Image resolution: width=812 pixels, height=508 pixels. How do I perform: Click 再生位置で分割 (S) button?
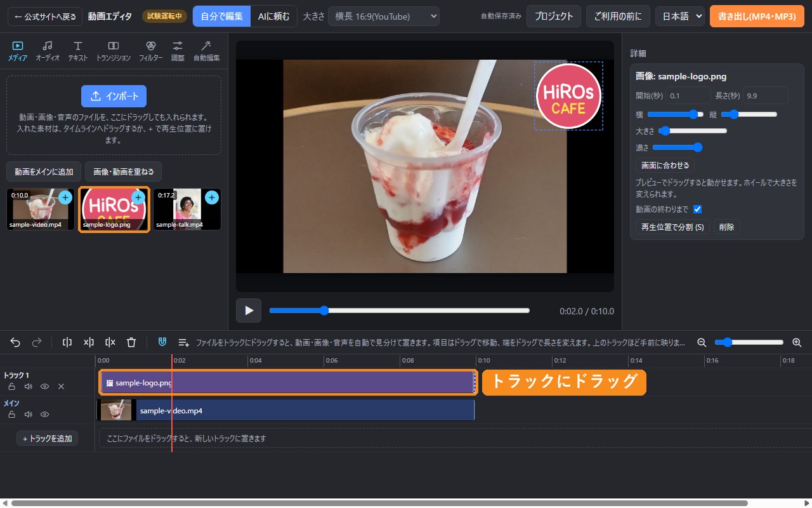(x=672, y=227)
